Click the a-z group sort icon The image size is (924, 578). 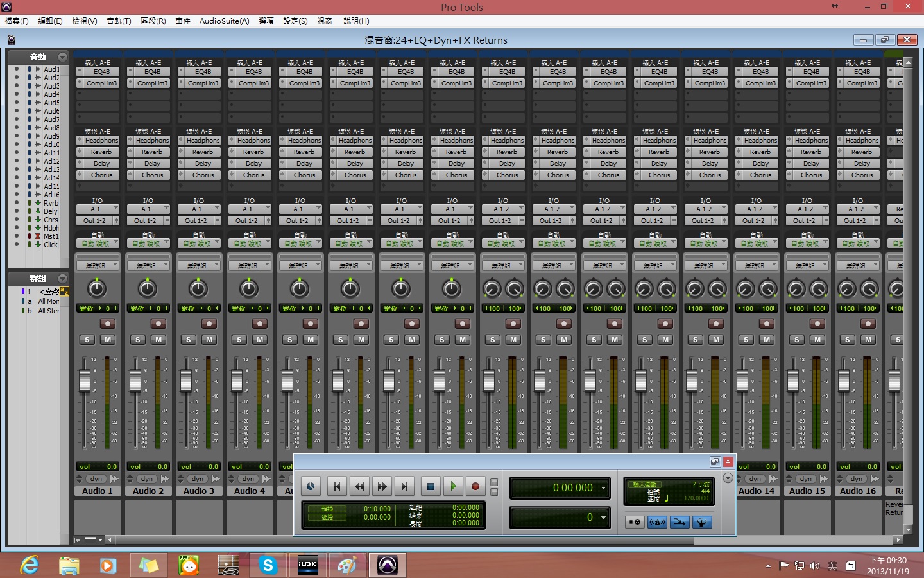point(64,292)
